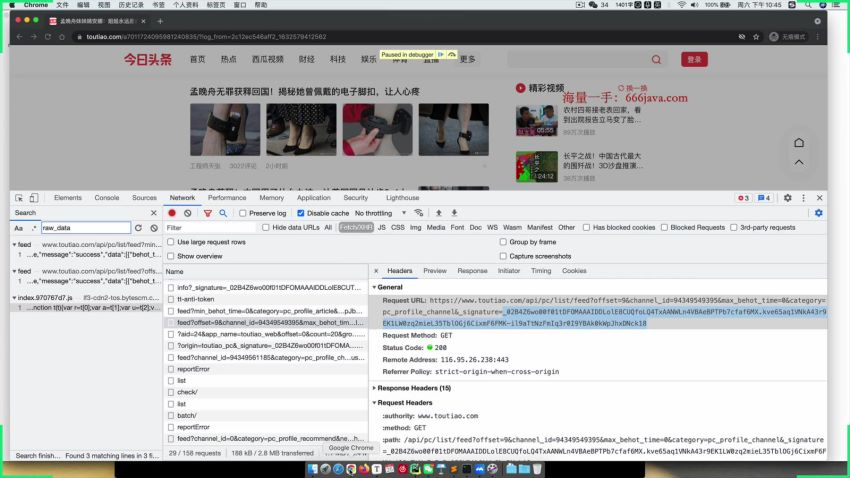The height and width of the screenshot is (478, 850).
Task: Click the red login button on Toutiao
Action: (x=694, y=60)
